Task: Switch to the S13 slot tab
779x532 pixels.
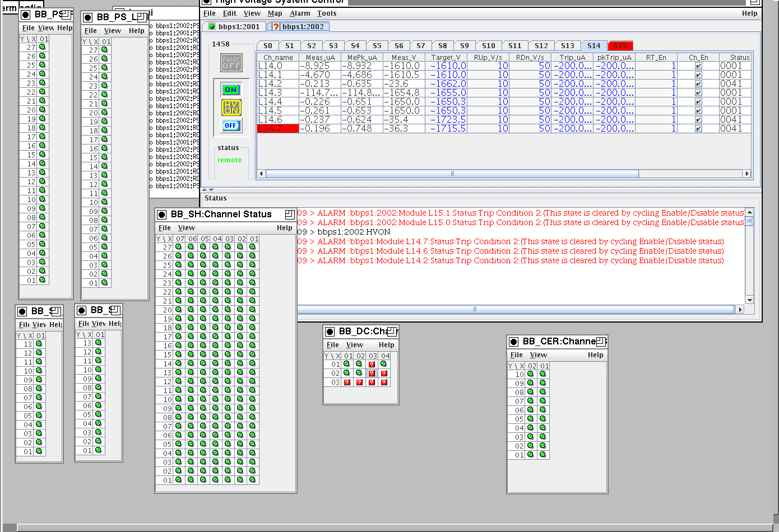Action: click(x=568, y=46)
